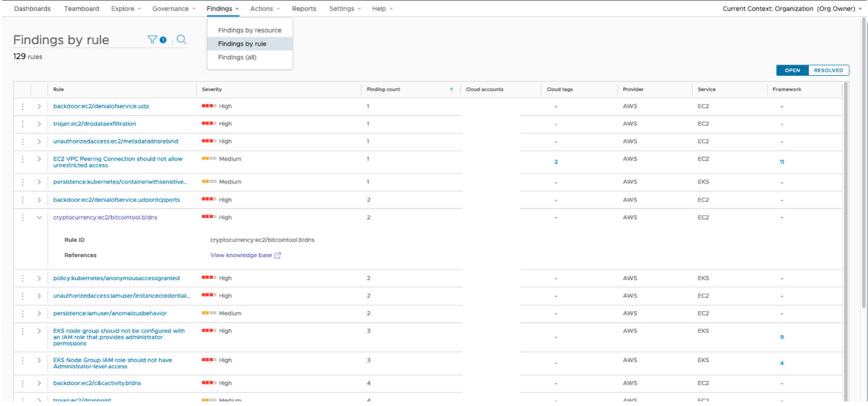Click the search magnifier icon

181,40
